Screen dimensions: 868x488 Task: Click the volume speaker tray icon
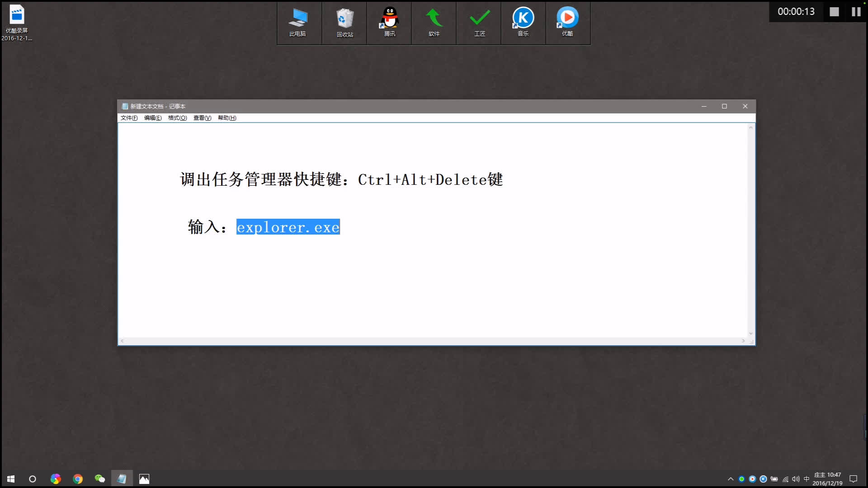point(796,479)
